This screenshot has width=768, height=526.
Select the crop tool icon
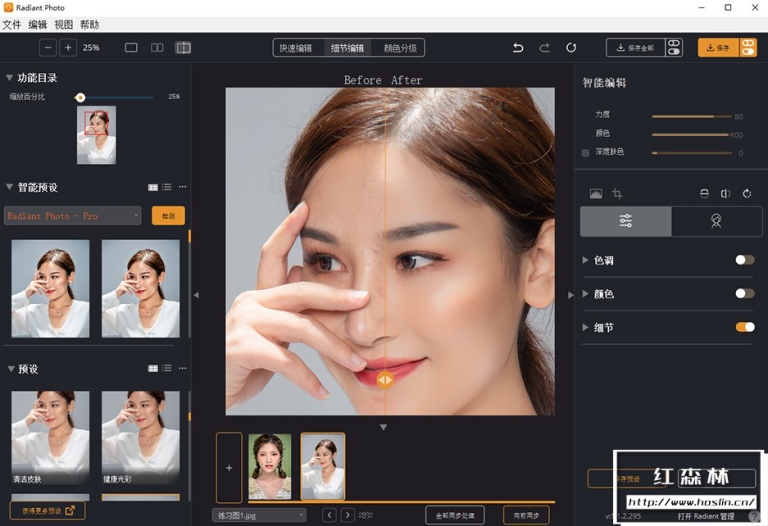tap(617, 193)
